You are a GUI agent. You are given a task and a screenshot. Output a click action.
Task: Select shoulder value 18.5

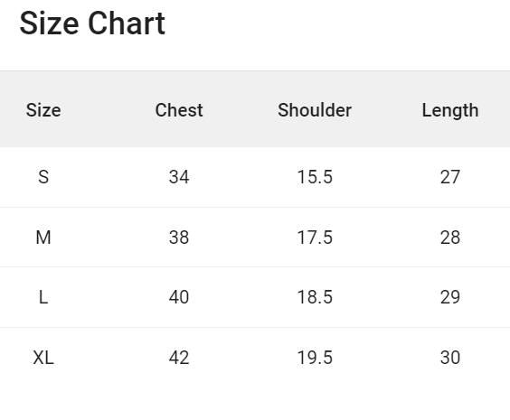coord(315,297)
